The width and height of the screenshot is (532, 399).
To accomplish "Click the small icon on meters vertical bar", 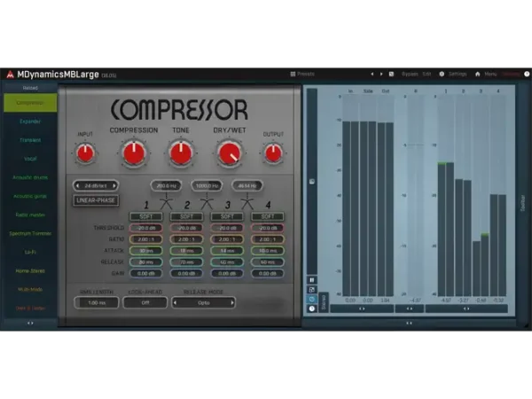I will pyautogui.click(x=312, y=181).
